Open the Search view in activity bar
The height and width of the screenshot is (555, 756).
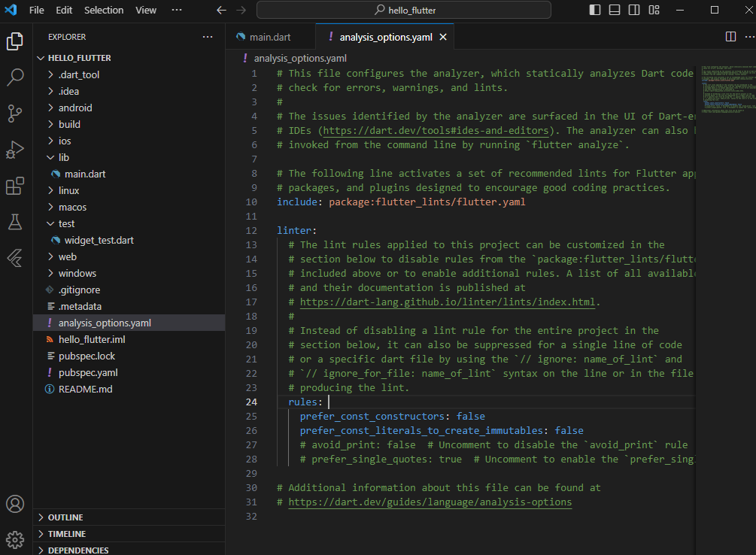(15, 77)
